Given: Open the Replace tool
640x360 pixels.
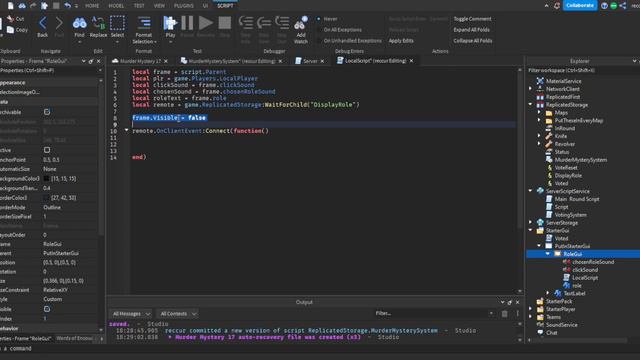Looking at the screenshot, I should (x=98, y=27).
